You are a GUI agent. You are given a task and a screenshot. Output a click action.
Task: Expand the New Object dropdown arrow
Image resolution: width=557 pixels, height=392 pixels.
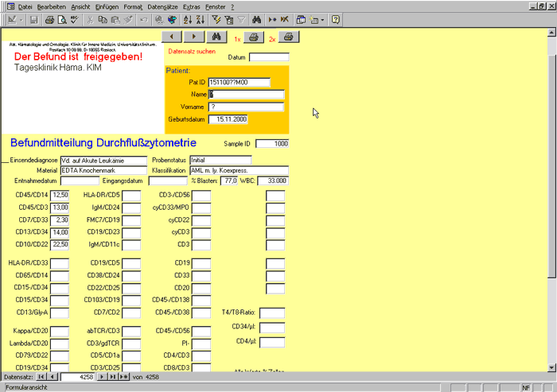(x=322, y=20)
